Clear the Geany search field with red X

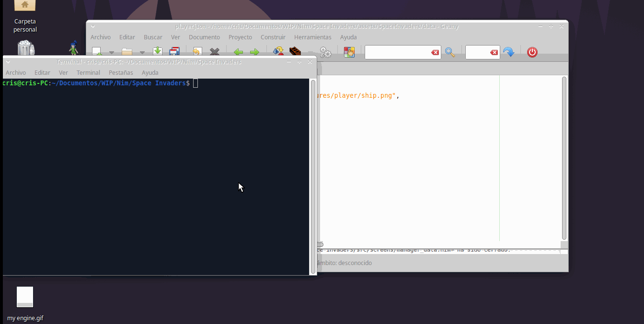tap(435, 52)
